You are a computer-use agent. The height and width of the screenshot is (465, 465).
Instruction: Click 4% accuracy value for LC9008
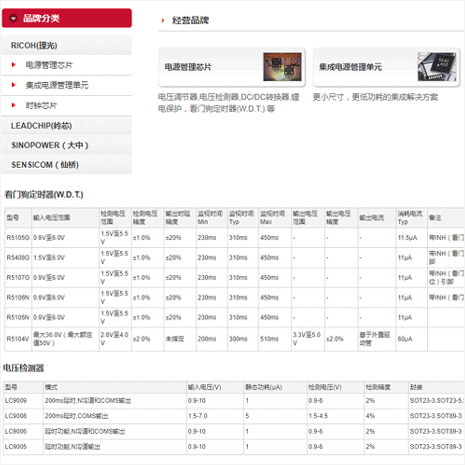(x=370, y=416)
